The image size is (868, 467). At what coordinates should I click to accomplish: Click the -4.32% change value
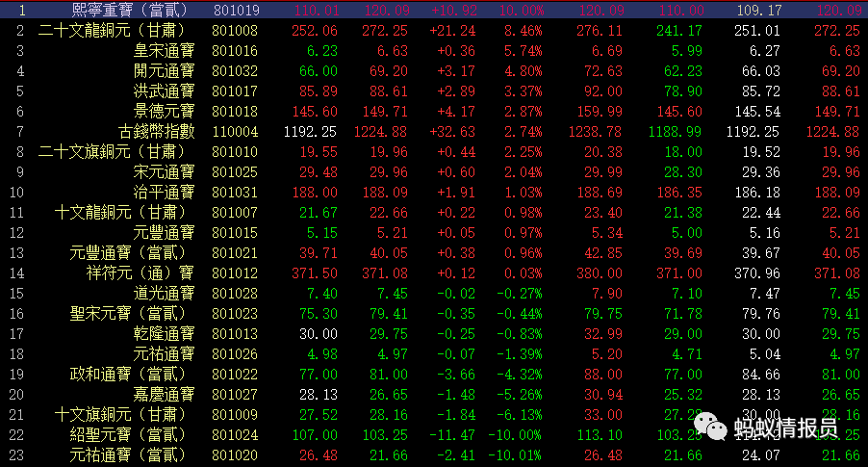(x=520, y=375)
